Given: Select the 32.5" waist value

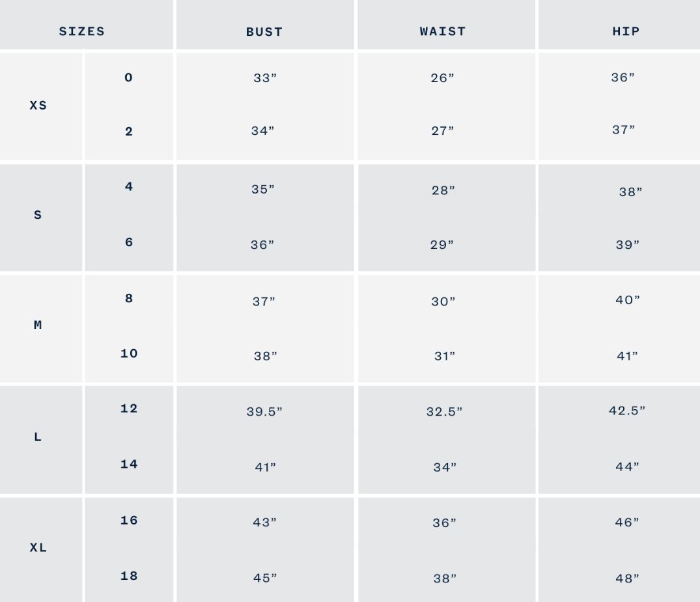Looking at the screenshot, I should [x=444, y=411].
